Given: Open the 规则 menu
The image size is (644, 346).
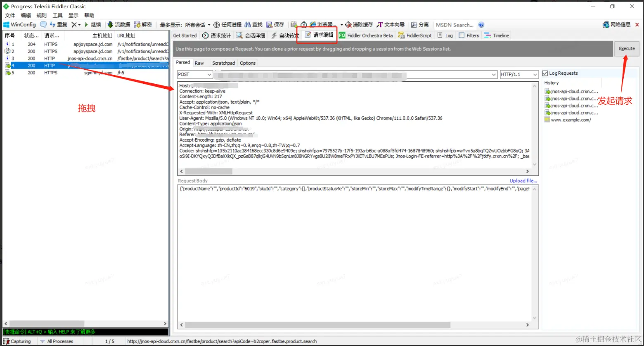Looking at the screenshot, I should 42,15.
